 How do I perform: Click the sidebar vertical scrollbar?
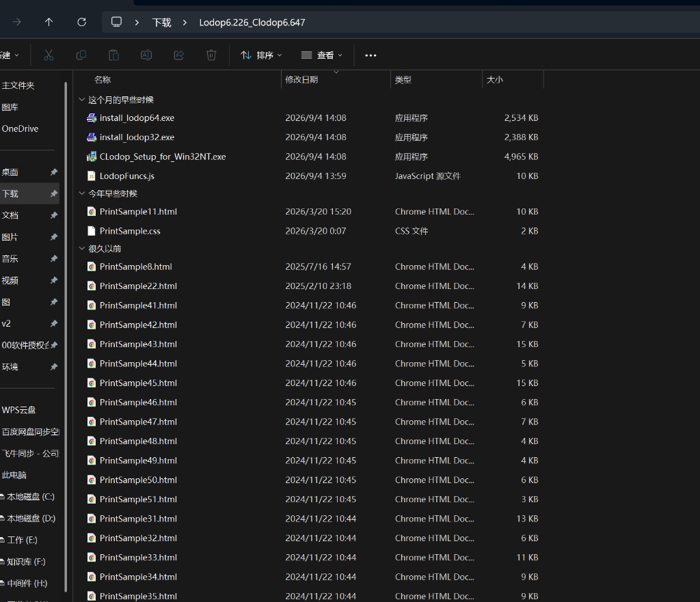(66, 337)
